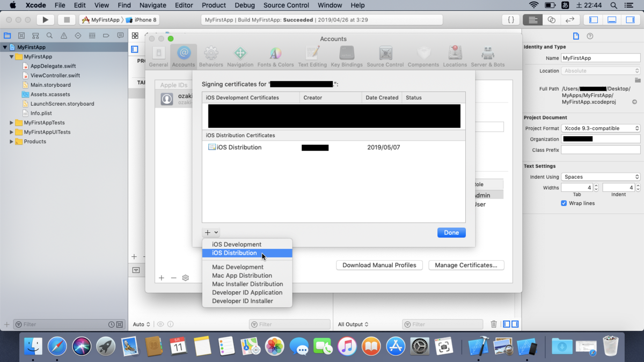The image size is (644, 362).
Task: Open the Project Format dropdown
Action: coord(601,128)
